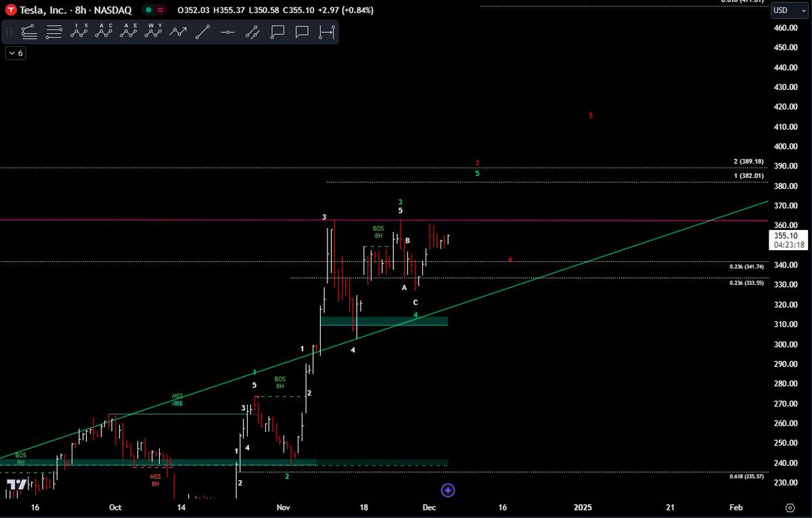812x518 pixels.
Task: Click the '0.618 (235.57)' fib level label
Action: (x=746, y=477)
